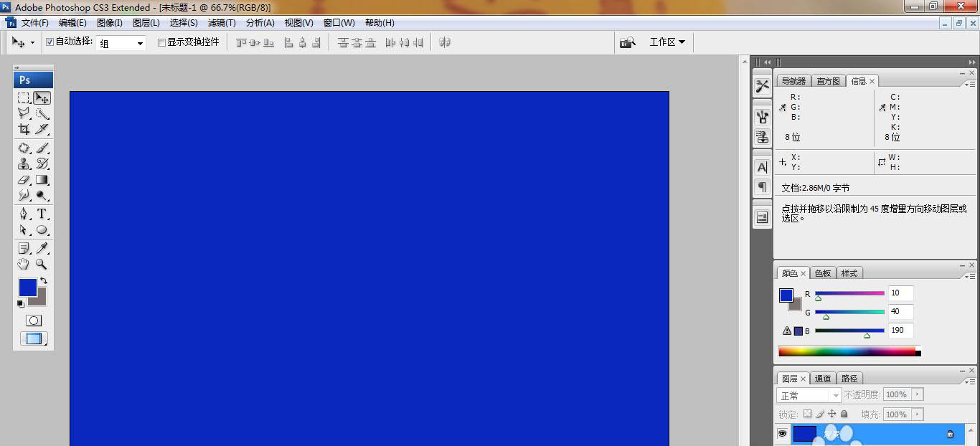
Task: Toggle lock all icon
Action: [x=844, y=414]
